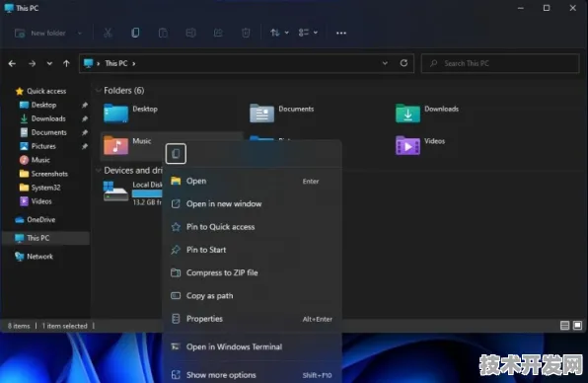Go back with the back arrow
The width and height of the screenshot is (588, 383).
12,64
